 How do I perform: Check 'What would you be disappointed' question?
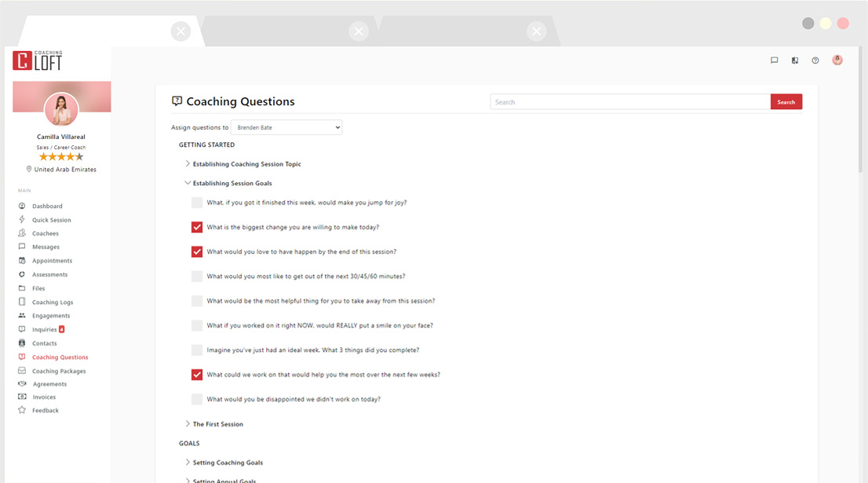pos(197,400)
